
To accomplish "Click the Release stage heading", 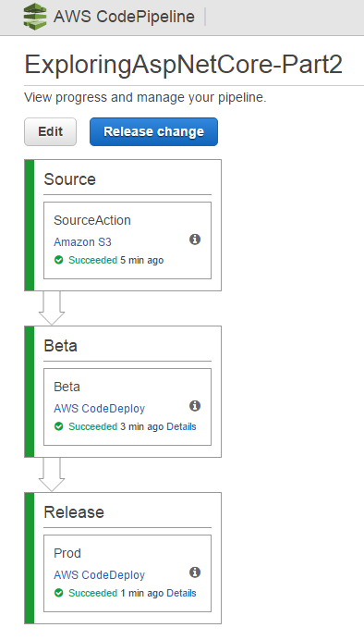I will pyautogui.click(x=74, y=512).
